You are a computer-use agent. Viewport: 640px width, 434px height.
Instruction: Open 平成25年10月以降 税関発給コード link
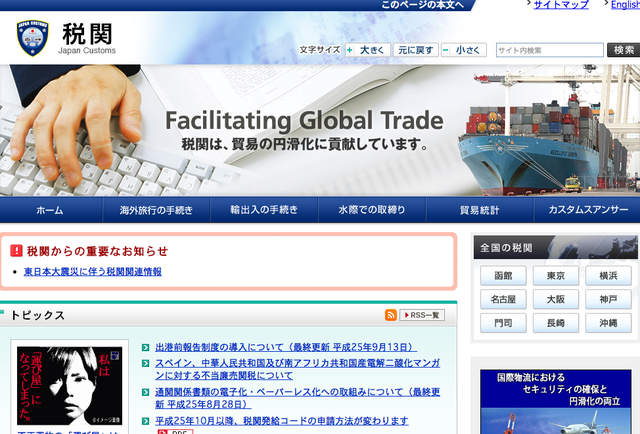pyautogui.click(x=282, y=421)
